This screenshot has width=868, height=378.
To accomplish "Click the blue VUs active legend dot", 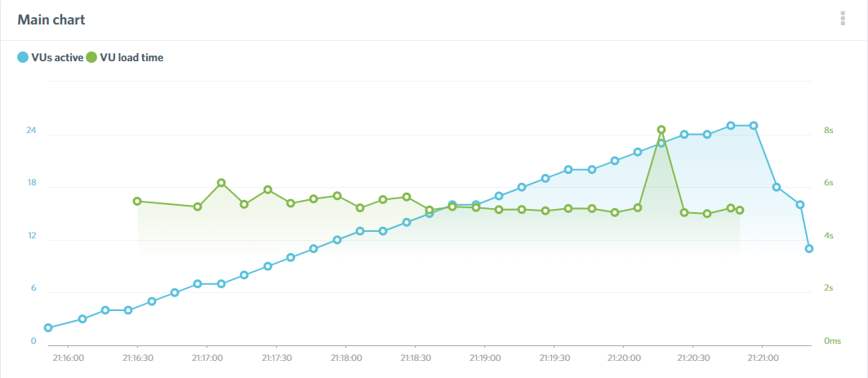I will point(23,58).
